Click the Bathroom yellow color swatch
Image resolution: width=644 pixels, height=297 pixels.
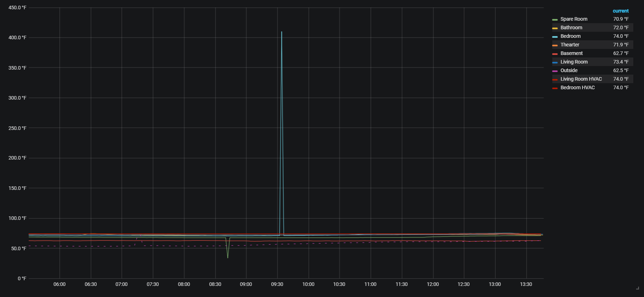pos(554,28)
